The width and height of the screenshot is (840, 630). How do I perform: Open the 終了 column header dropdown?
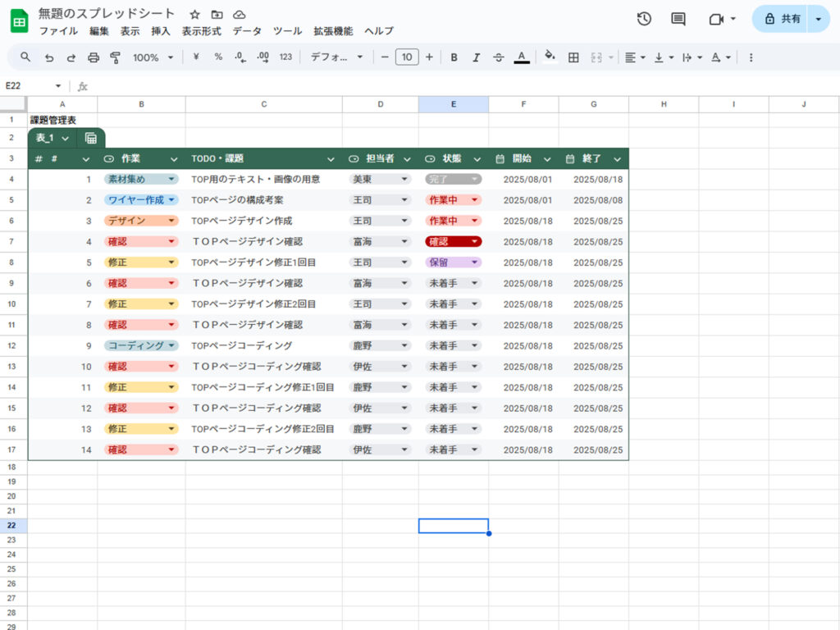[x=617, y=159]
